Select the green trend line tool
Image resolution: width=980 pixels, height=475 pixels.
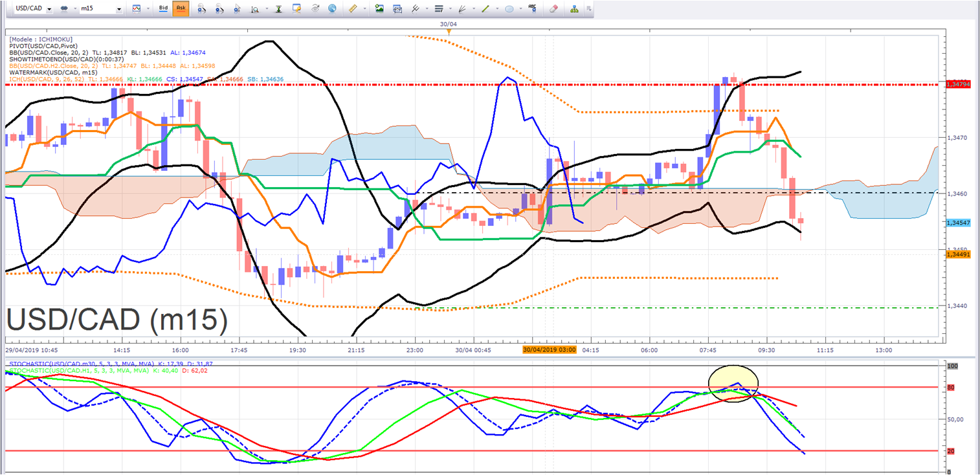click(x=485, y=8)
